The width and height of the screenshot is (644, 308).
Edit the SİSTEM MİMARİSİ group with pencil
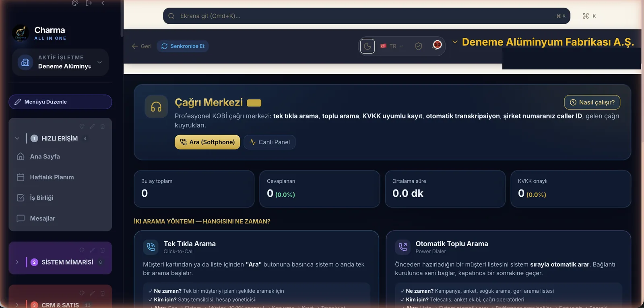pyautogui.click(x=92, y=250)
